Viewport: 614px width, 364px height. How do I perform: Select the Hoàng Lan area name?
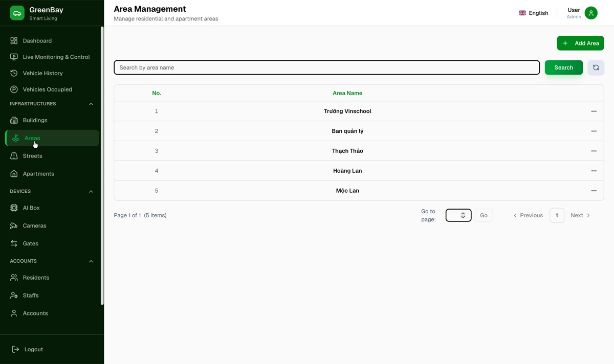pyautogui.click(x=347, y=171)
